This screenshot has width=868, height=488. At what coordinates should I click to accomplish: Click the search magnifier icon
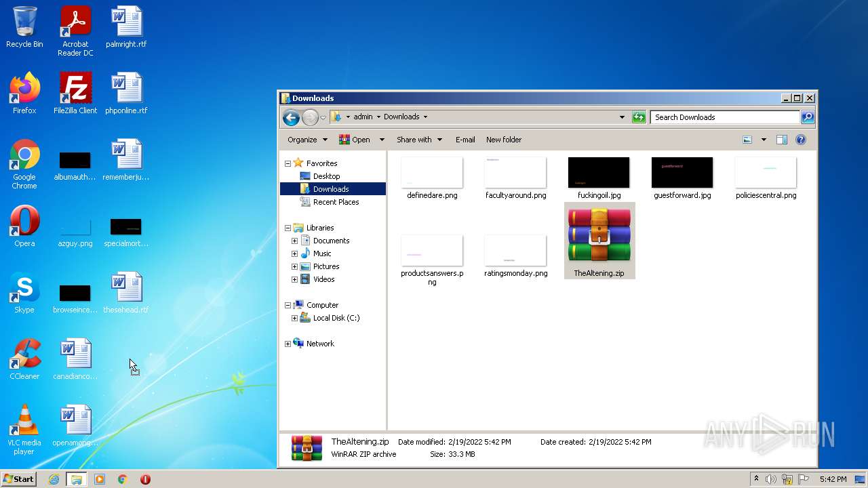[807, 117]
